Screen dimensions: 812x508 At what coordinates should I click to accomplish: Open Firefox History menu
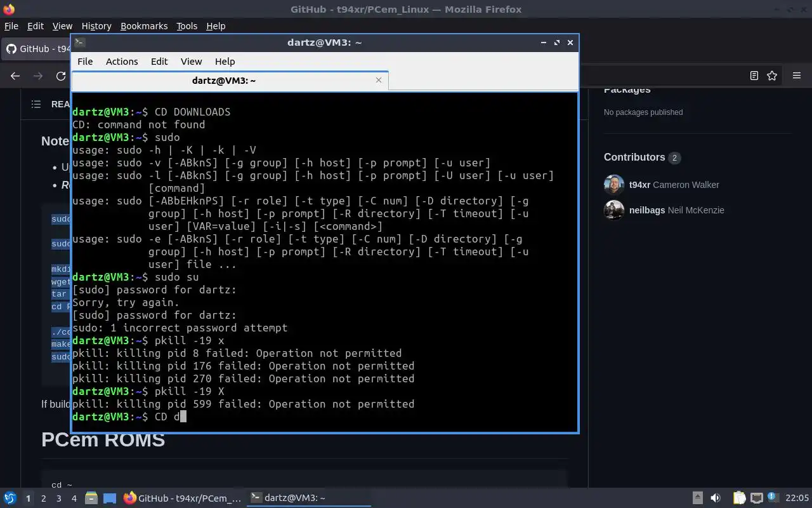click(x=96, y=26)
